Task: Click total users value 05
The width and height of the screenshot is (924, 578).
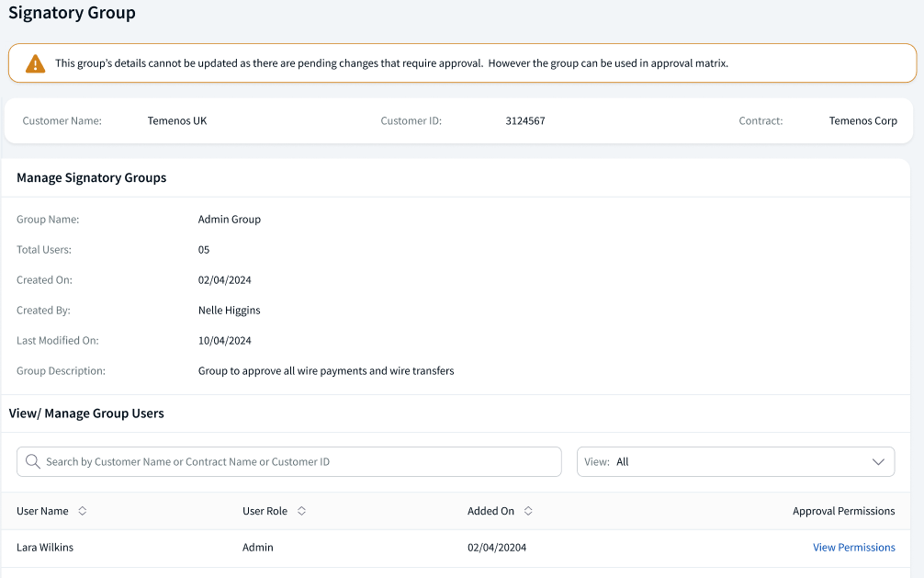Action: coord(204,249)
